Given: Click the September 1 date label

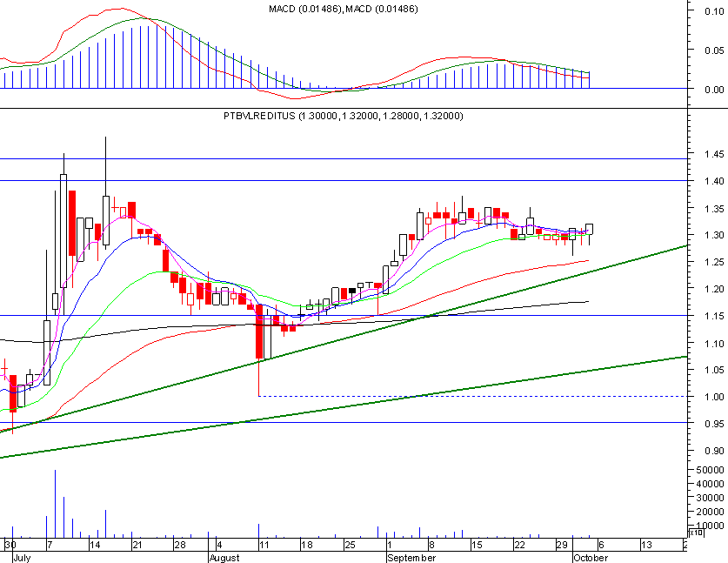Looking at the screenshot, I should point(389,545).
